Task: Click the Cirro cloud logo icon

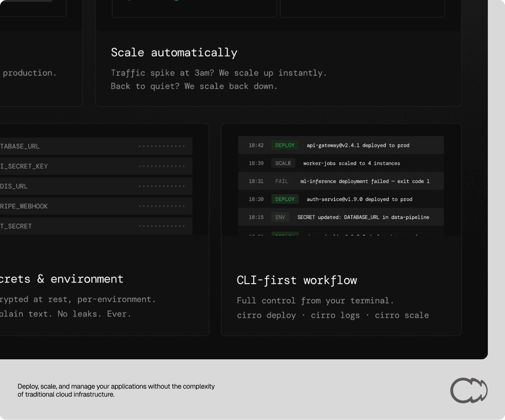Action: pos(469,390)
